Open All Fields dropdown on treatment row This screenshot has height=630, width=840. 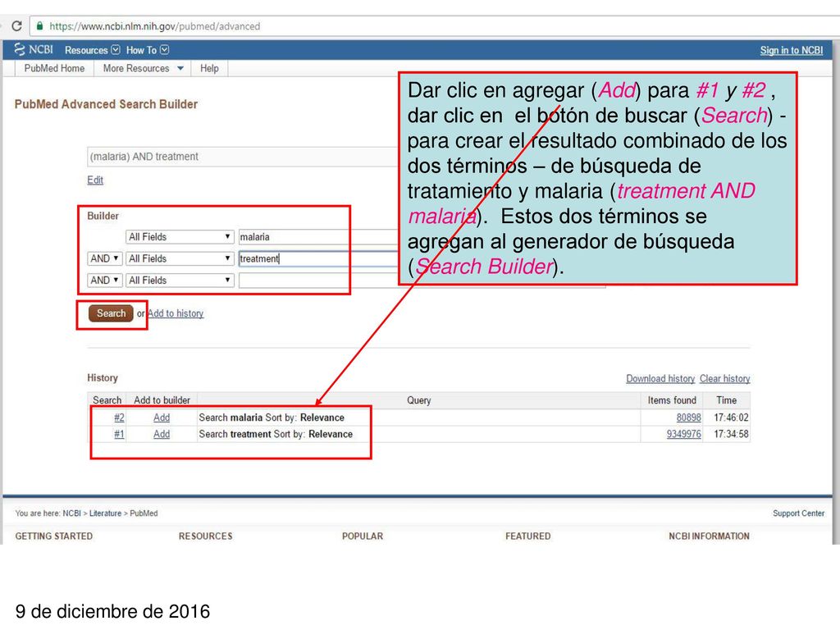(x=180, y=258)
